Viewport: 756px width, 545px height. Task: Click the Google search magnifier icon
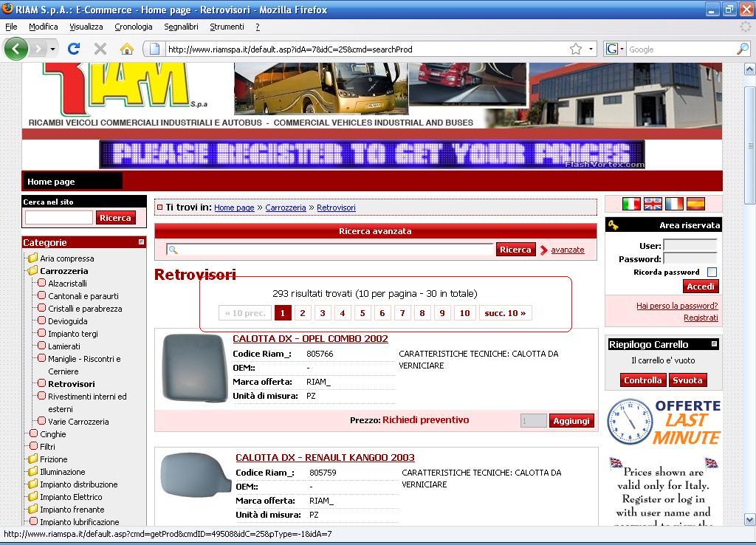click(x=743, y=49)
